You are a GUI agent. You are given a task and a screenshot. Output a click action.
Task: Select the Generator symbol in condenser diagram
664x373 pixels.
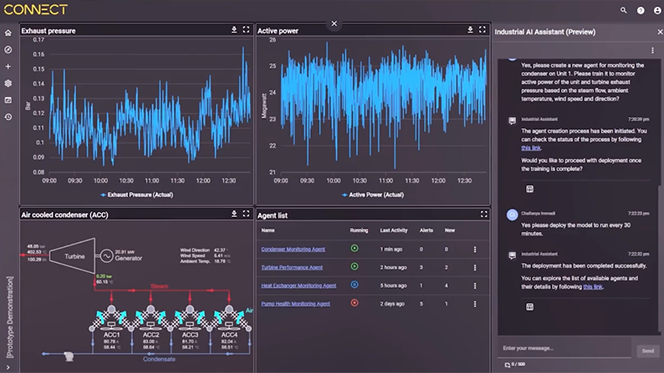pos(106,256)
